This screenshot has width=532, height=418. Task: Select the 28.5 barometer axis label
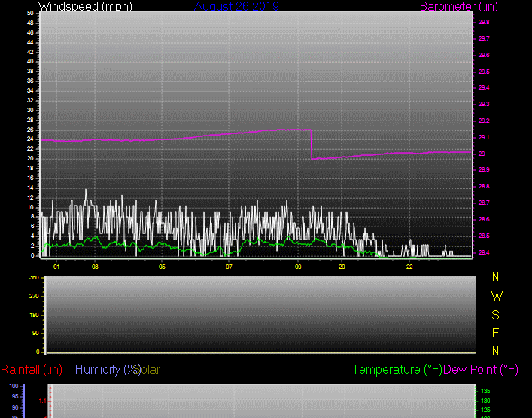(484, 236)
